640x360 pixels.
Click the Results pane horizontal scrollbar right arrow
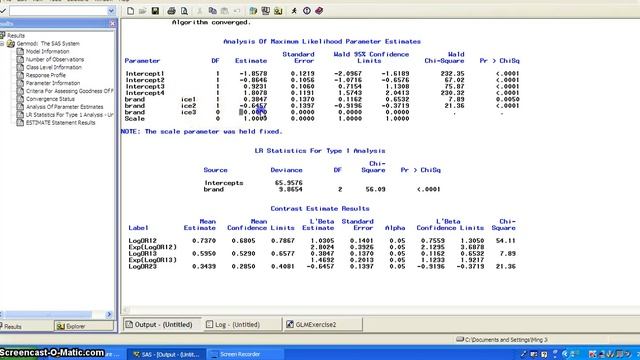click(x=109, y=314)
